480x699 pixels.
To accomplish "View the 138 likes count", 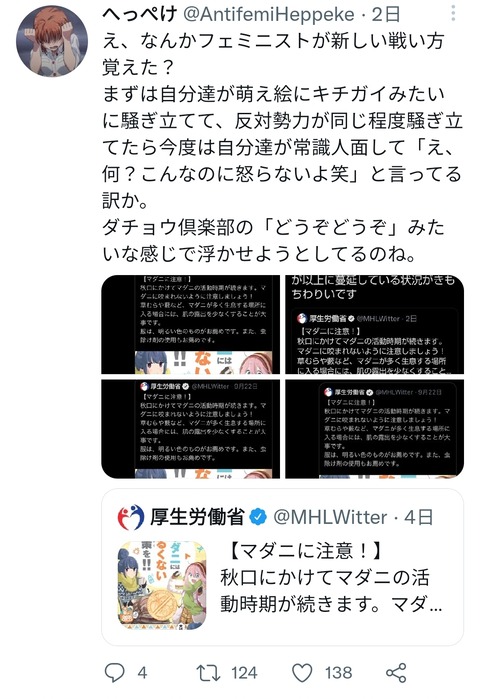I will 338,673.
